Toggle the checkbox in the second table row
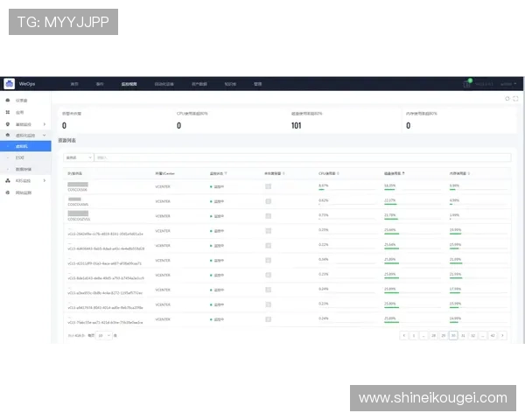The height and width of the screenshot is (420, 525). 269,200
